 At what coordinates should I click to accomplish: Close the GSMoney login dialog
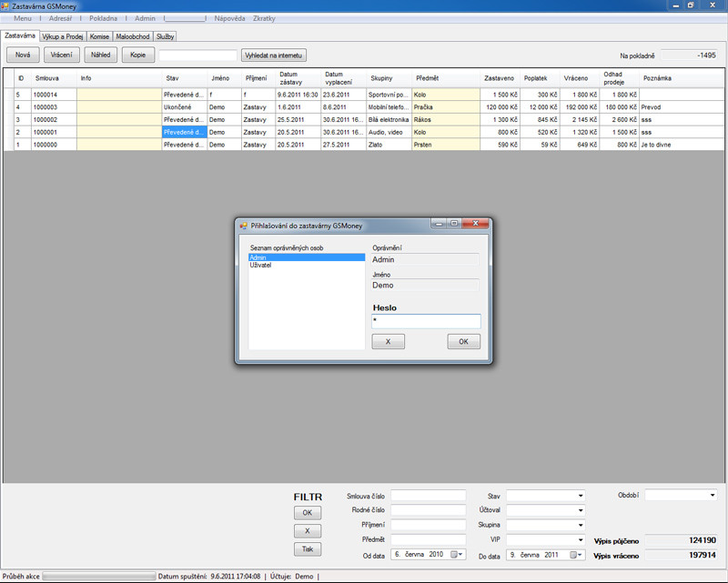(x=475, y=224)
